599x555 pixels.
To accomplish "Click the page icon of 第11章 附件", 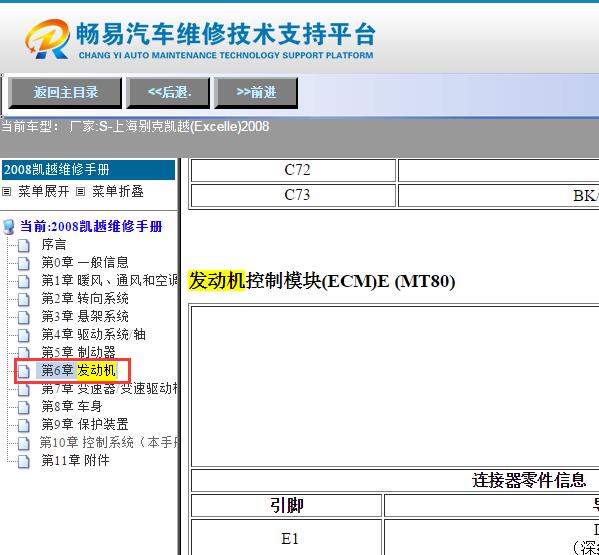I will [x=24, y=461].
